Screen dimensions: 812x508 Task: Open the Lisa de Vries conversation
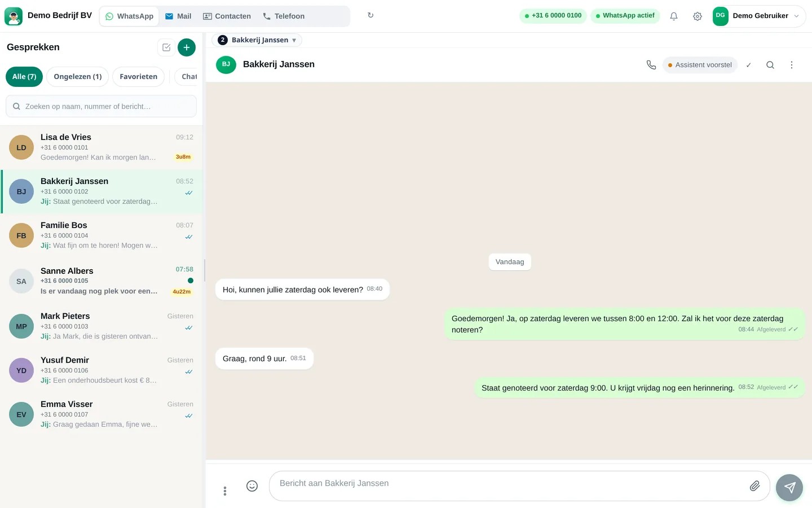coord(101,148)
